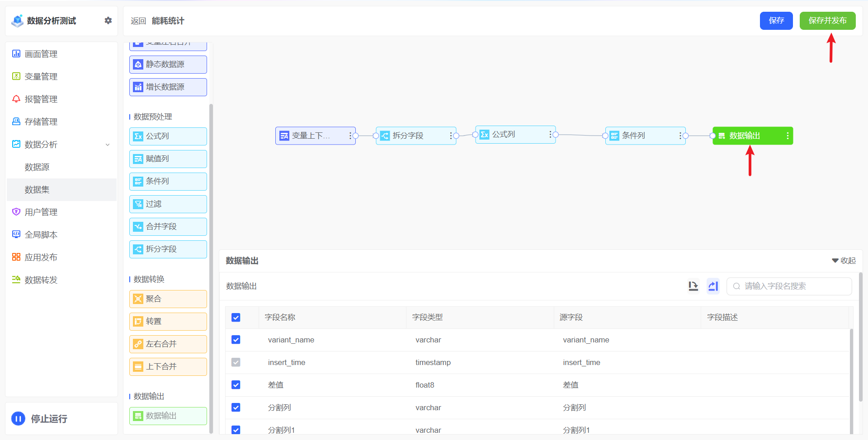Screen dimensions: 868x440
Task: Open the 数据输出 node options menu
Action: tap(788, 136)
